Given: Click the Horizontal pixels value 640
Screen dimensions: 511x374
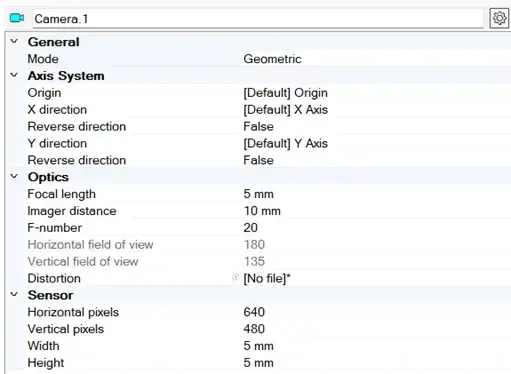Looking at the screenshot, I should coord(254,312).
